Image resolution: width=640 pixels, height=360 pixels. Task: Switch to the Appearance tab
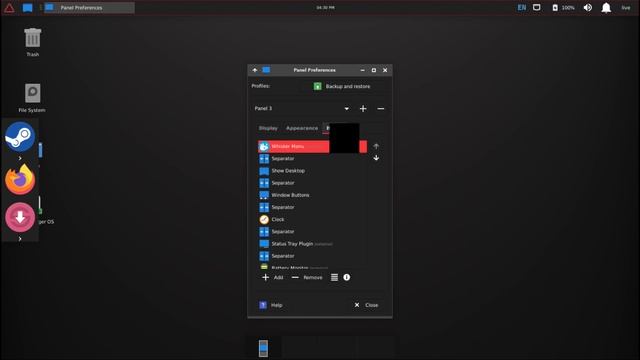(302, 128)
